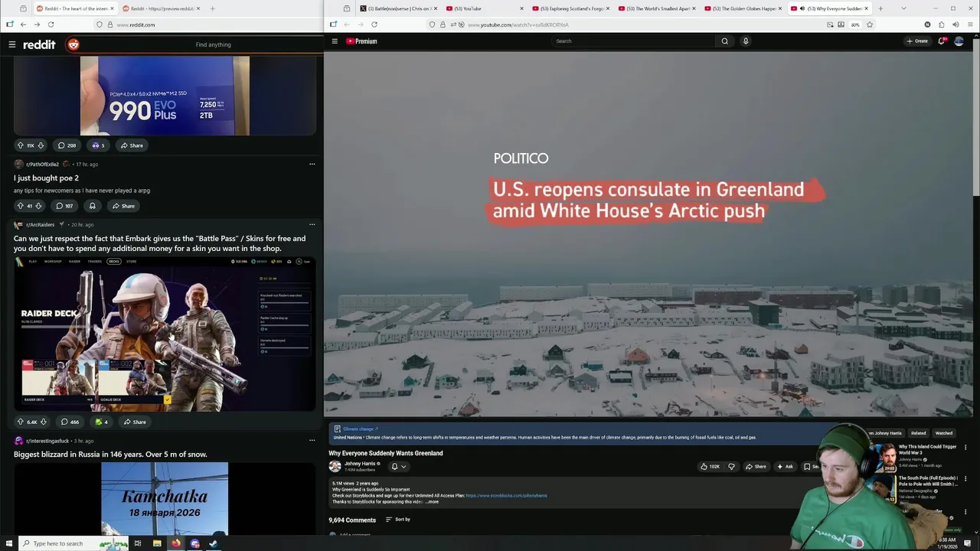Click the YouTube search magnifier button
980x551 pixels.
coord(724,41)
